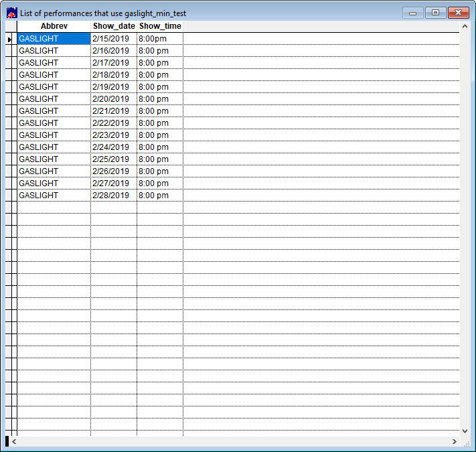Select GASLIGHT in the 2/25/2019 row
The height and width of the screenshot is (452, 476).
tap(54, 159)
